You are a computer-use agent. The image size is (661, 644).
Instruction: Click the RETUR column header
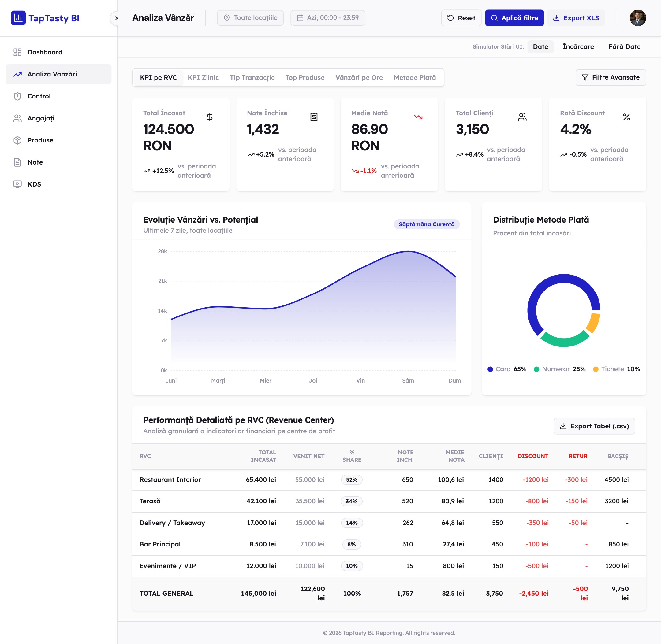pyautogui.click(x=578, y=456)
